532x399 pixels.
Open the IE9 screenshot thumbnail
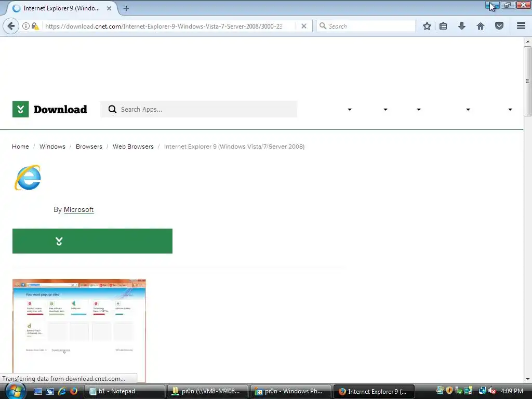79,331
